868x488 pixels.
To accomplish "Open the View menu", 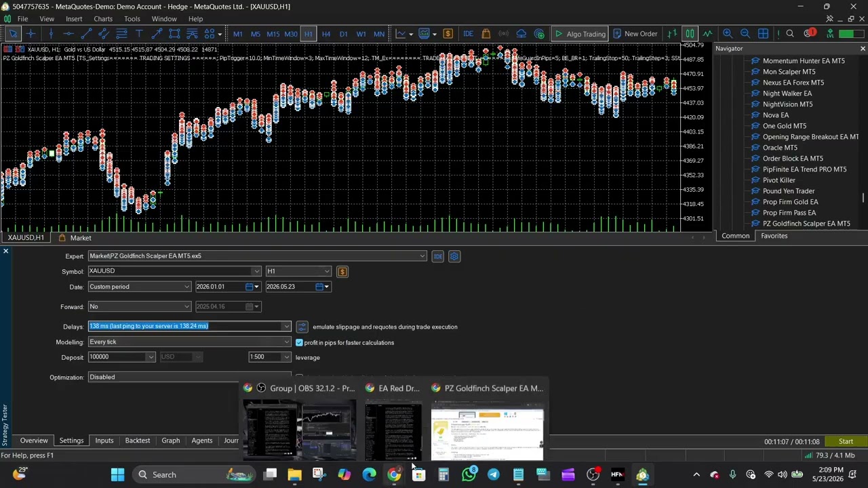I will pos(47,19).
